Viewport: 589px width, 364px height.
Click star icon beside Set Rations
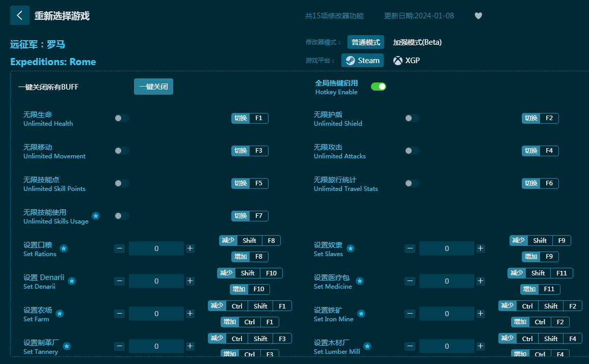point(64,248)
